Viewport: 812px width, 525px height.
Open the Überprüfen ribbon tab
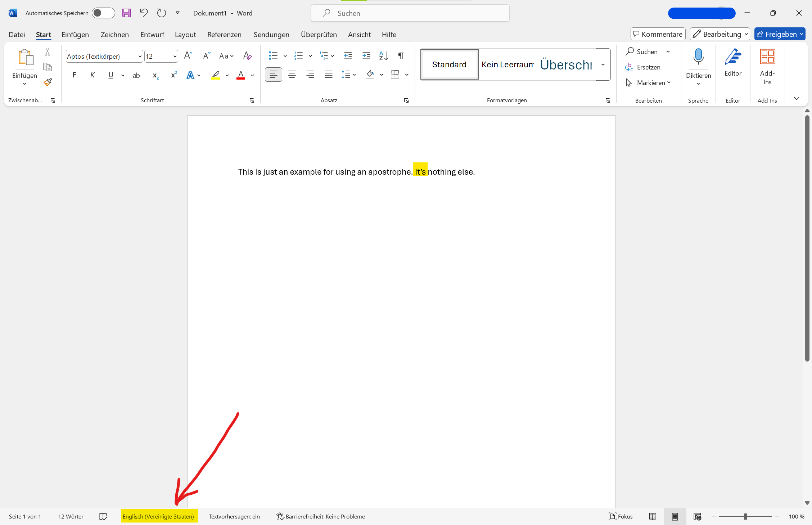[x=319, y=35]
